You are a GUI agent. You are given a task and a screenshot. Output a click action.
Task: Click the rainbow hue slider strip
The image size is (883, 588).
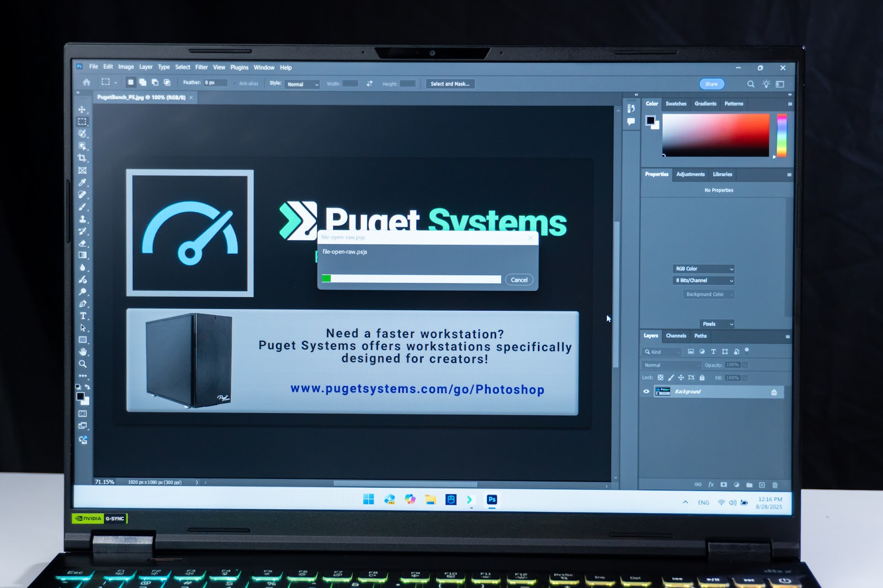(782, 136)
